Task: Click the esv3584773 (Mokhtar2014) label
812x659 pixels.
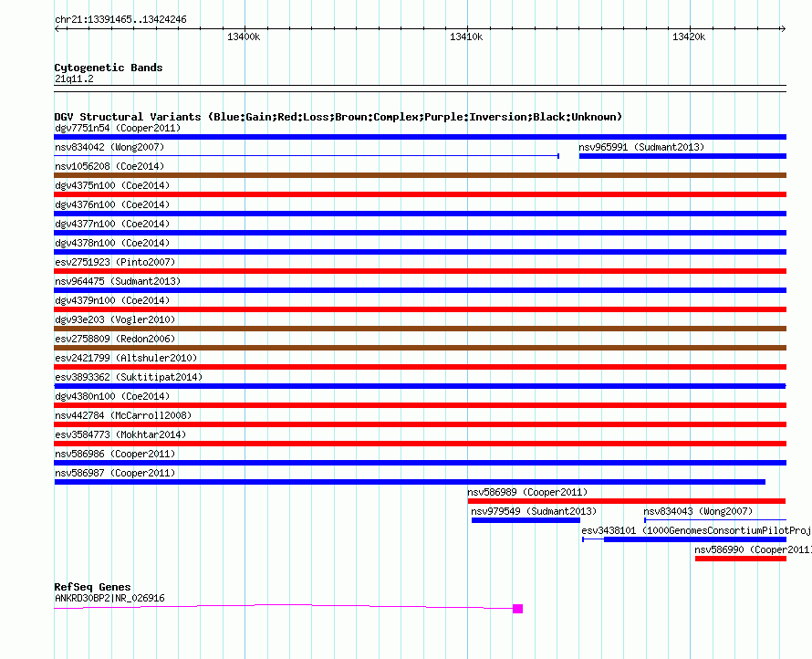Action: (120, 434)
